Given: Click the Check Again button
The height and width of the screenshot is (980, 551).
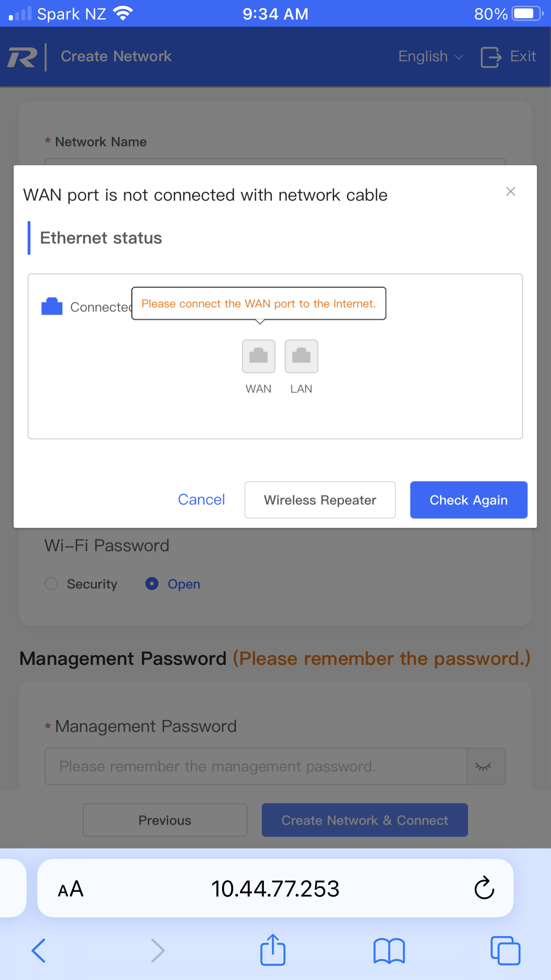Looking at the screenshot, I should (468, 500).
